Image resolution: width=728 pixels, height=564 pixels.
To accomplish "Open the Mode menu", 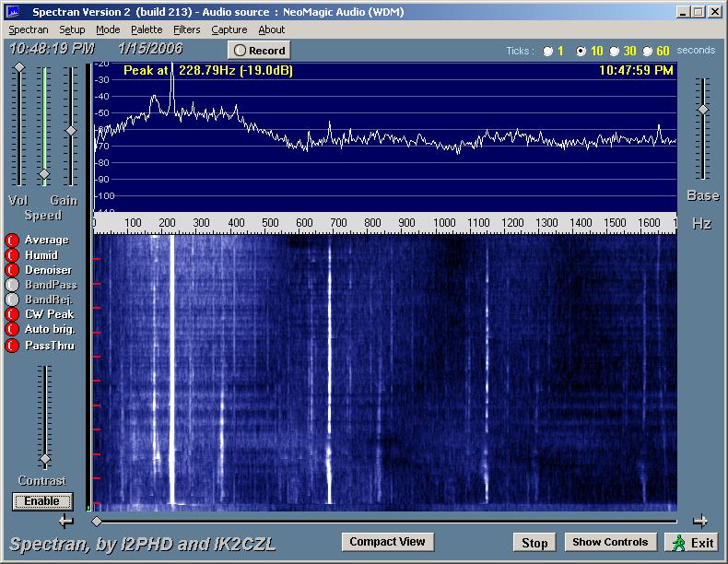I will pos(108,29).
